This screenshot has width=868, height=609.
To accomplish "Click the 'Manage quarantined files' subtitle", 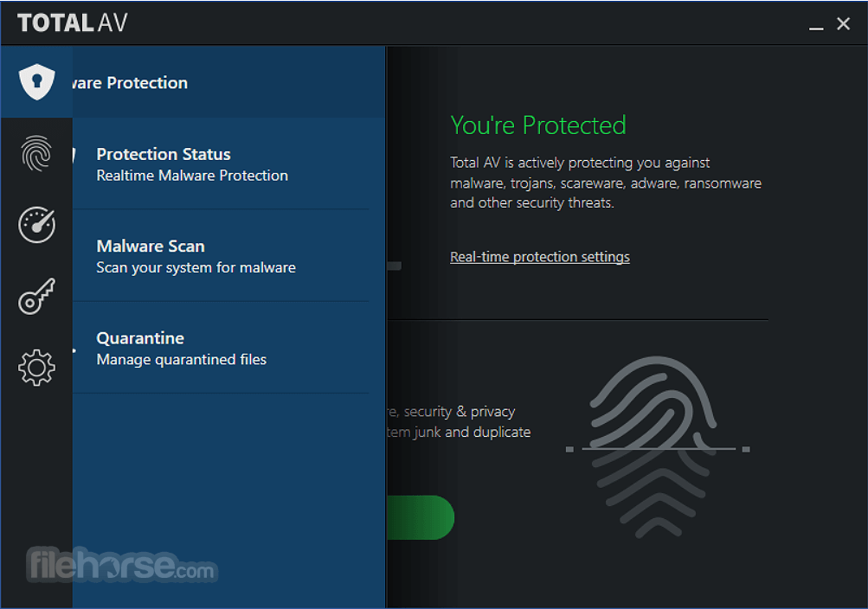I will tap(182, 360).
